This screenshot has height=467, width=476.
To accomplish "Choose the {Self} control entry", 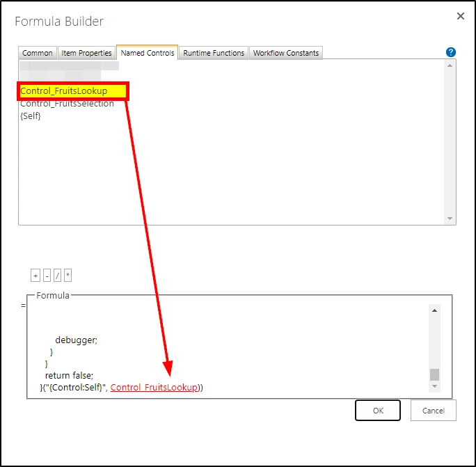I will [x=31, y=116].
